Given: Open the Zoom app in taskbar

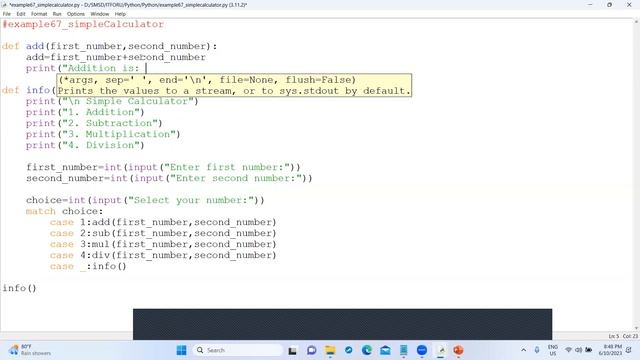Looking at the screenshot, I should 422,350.
